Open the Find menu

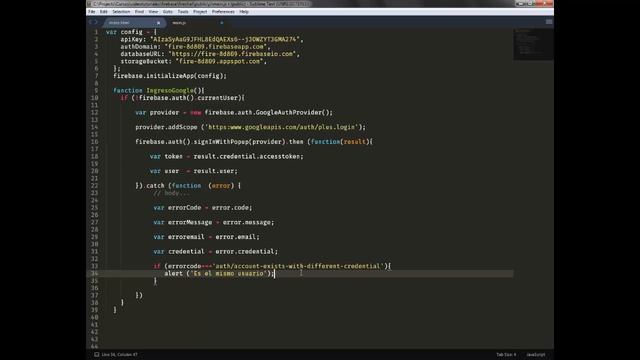tap(139, 12)
